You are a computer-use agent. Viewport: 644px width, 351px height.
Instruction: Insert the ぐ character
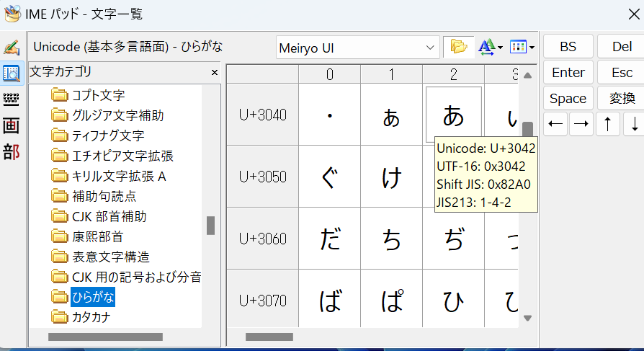coord(330,177)
